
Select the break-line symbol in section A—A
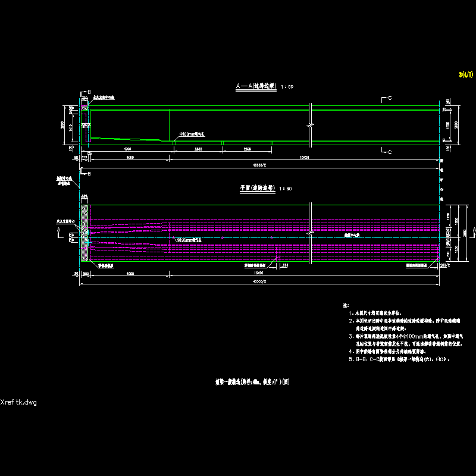pyautogui.click(x=310, y=125)
